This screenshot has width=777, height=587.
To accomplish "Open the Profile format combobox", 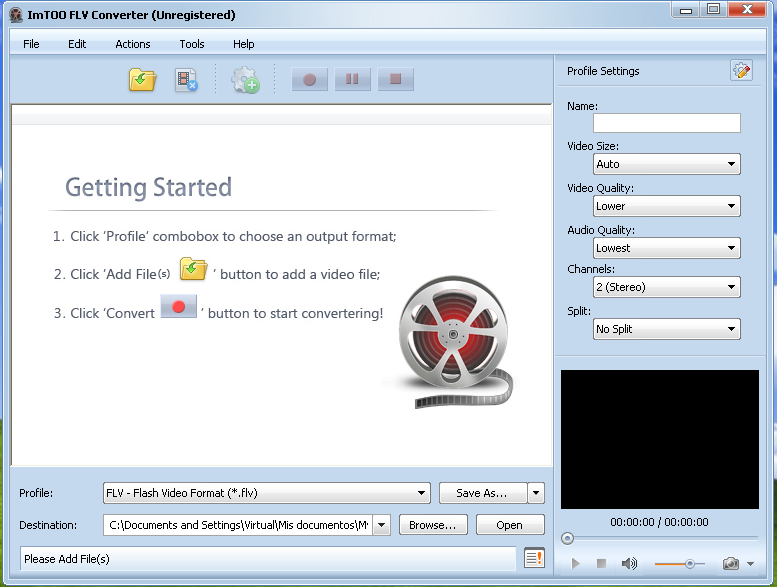I will click(x=267, y=493).
